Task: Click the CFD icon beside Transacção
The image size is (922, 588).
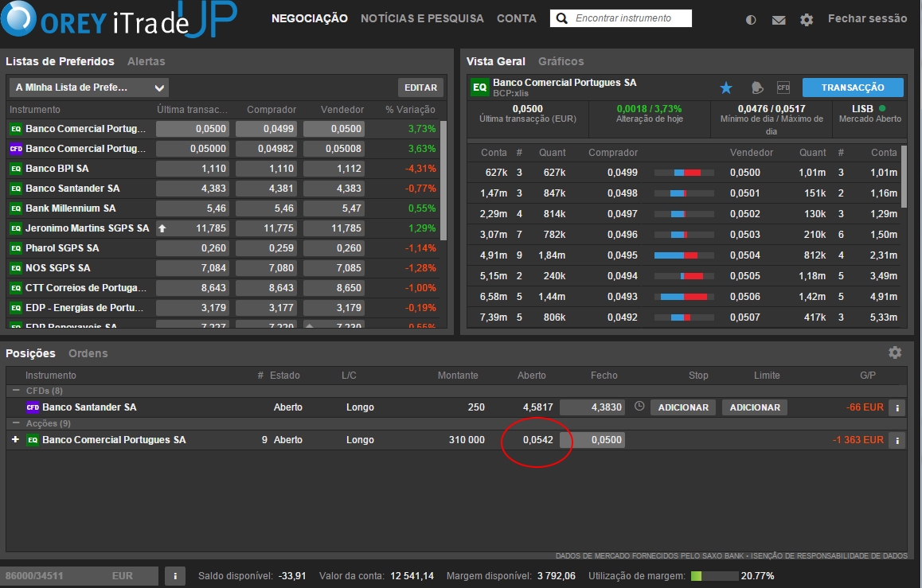Action: click(783, 88)
